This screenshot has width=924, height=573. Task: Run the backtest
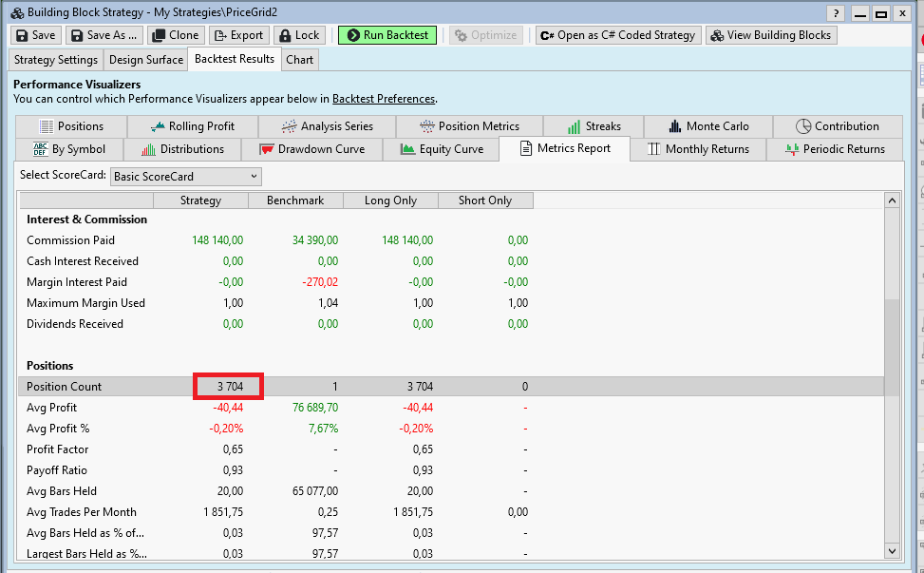387,35
